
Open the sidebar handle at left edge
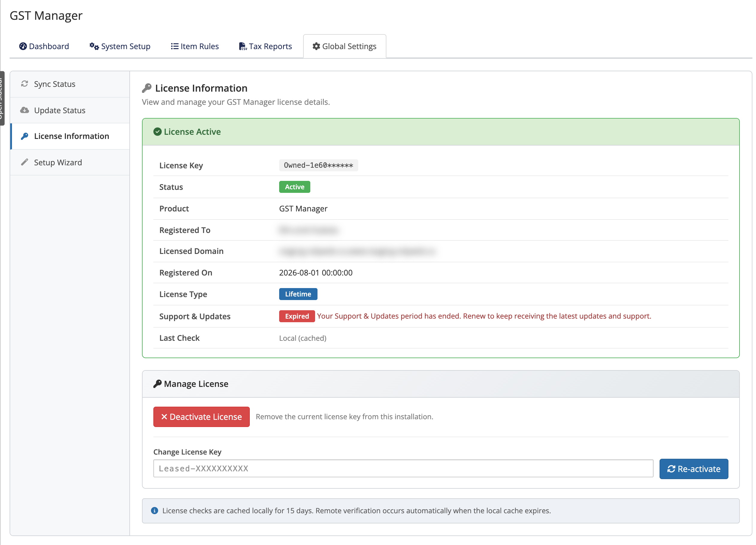pos(2,98)
